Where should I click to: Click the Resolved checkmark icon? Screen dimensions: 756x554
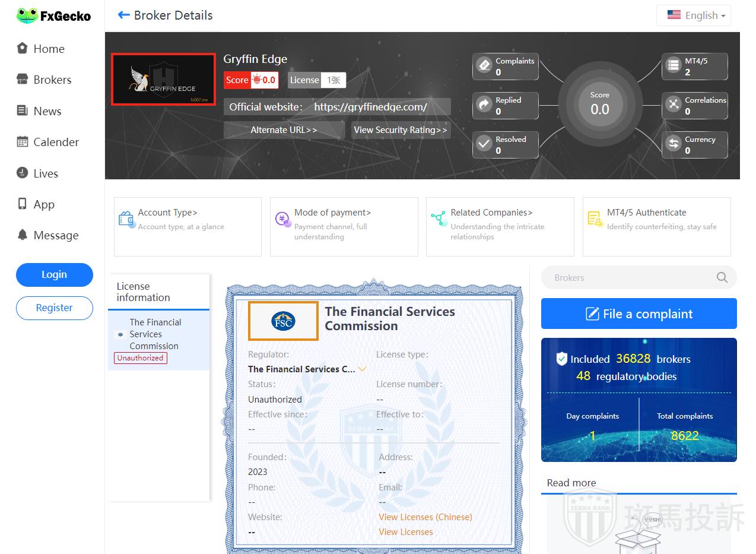[x=485, y=144]
